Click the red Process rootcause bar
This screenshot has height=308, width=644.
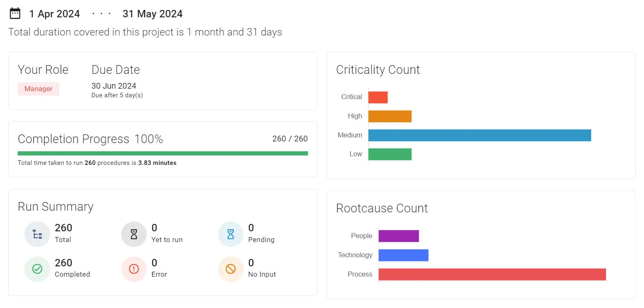pos(492,275)
